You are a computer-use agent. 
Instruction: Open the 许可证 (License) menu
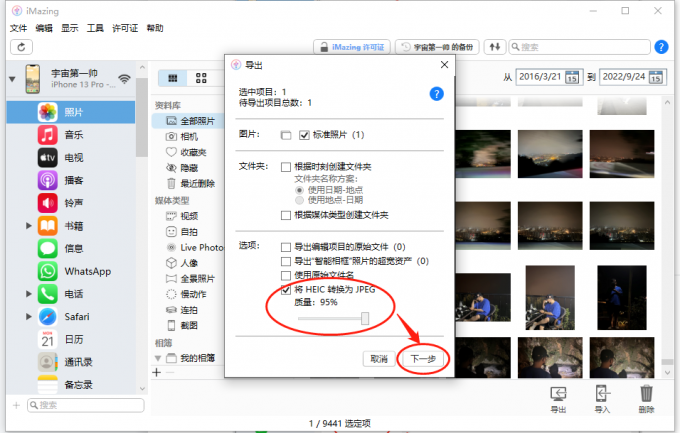tap(125, 28)
